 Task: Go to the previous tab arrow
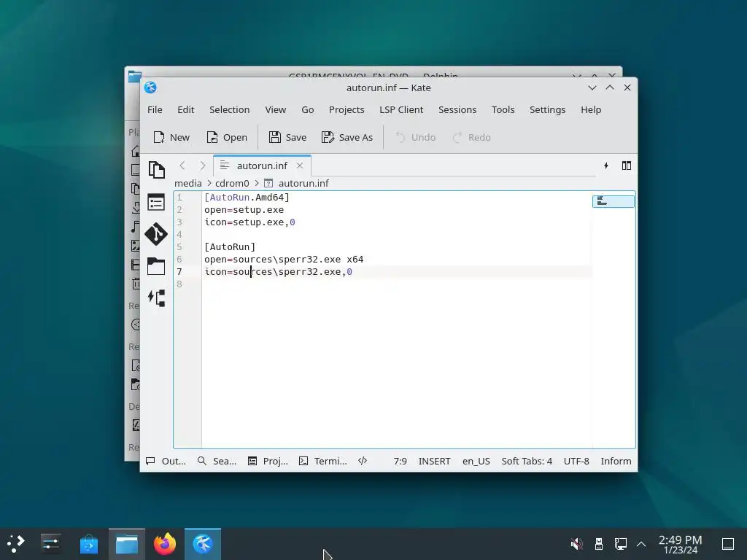182,166
